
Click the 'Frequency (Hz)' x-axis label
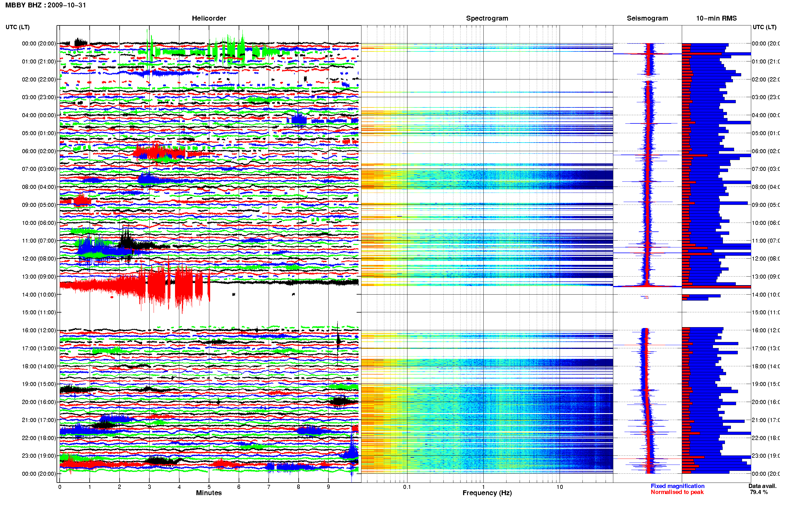[487, 493]
